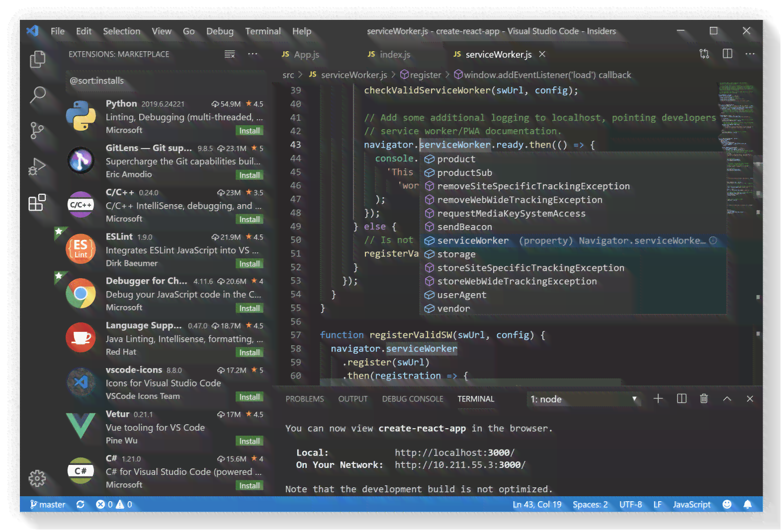The width and height of the screenshot is (783, 532).
Task: Open the Manage gear icon
Action: 37,478
